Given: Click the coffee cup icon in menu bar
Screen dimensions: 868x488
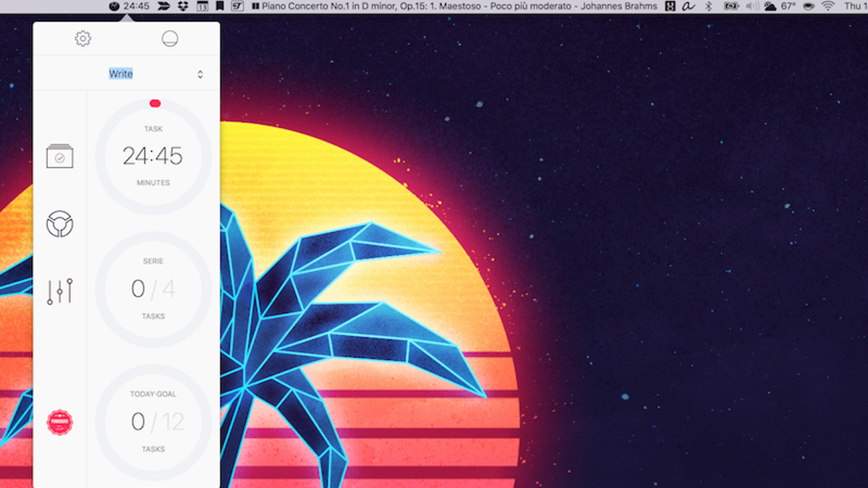Looking at the screenshot, I should [808, 7].
